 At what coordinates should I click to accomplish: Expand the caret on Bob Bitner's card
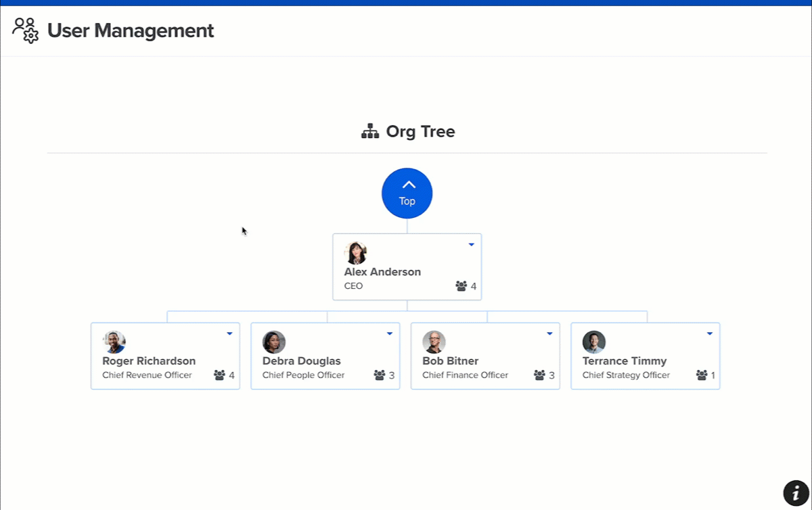click(549, 333)
